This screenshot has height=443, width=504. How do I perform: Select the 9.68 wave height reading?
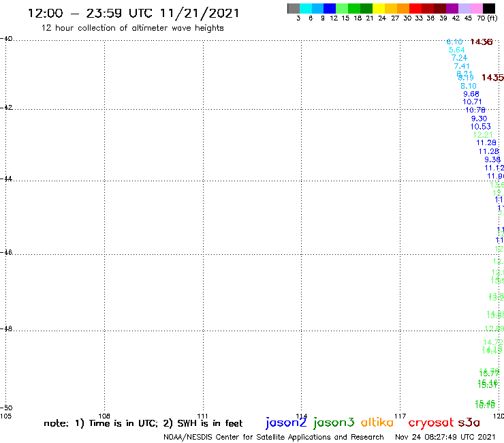(x=471, y=94)
